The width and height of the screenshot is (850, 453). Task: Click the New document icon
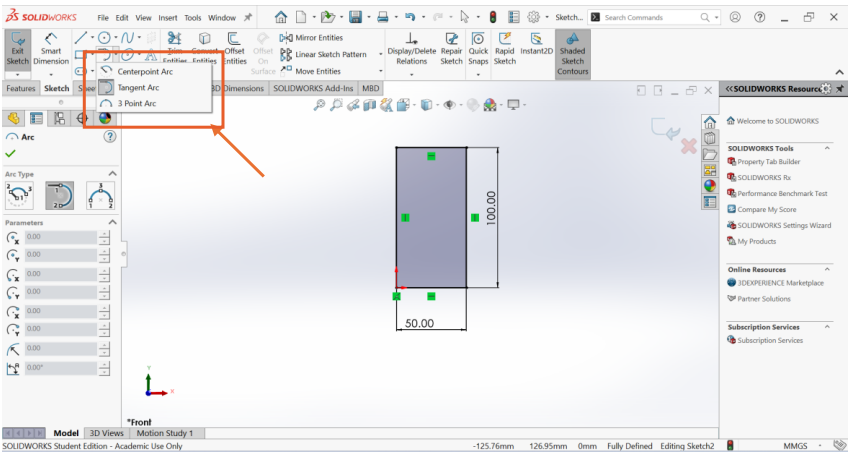[x=301, y=17]
